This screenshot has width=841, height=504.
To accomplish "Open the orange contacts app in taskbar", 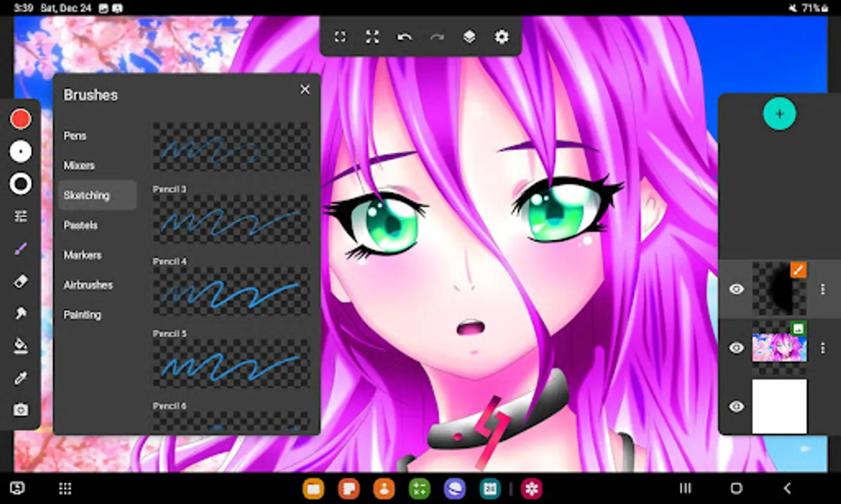I will [384, 489].
